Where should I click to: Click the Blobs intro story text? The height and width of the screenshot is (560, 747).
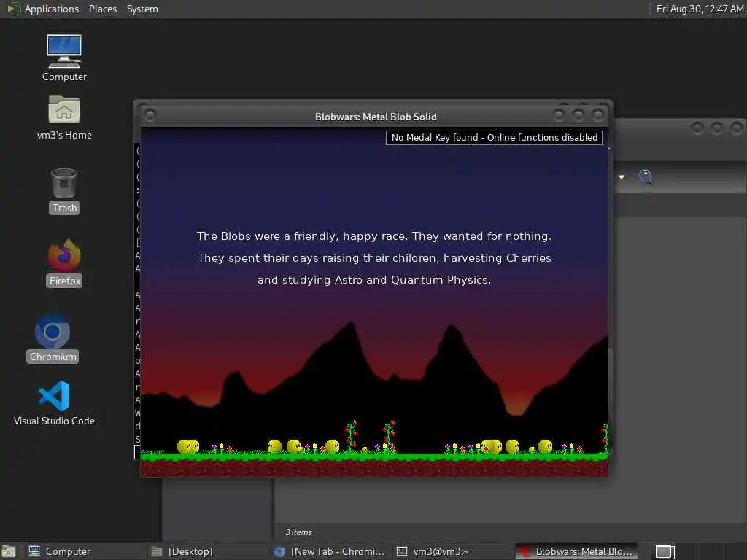(374, 257)
